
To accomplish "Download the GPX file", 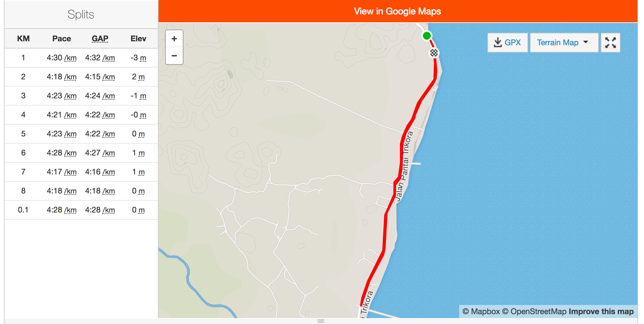I will [x=507, y=43].
